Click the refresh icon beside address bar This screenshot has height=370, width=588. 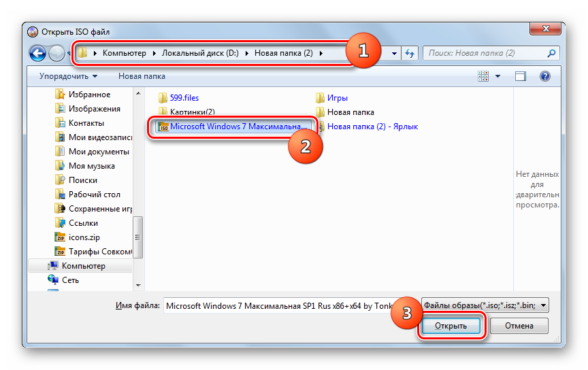point(409,53)
